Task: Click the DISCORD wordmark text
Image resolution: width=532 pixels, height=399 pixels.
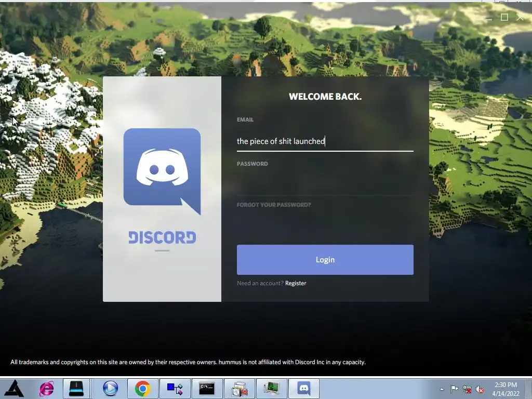Action: (162, 237)
